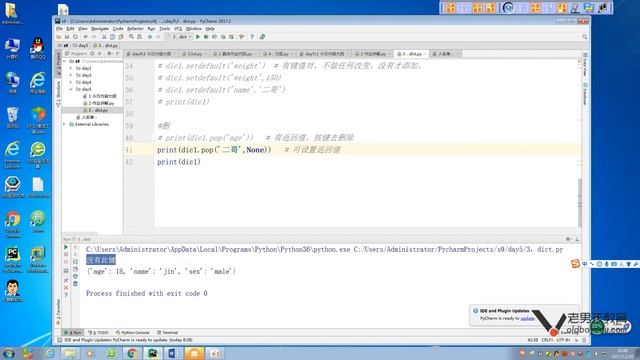Click 'Process finished with exit code 0' text
Screen dimensions: 640x360
(x=147, y=293)
